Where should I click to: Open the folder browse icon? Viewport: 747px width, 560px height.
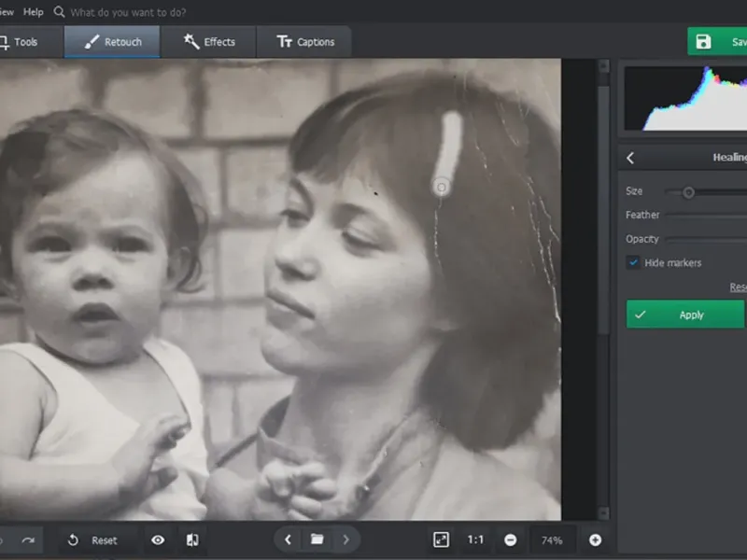pos(317,539)
